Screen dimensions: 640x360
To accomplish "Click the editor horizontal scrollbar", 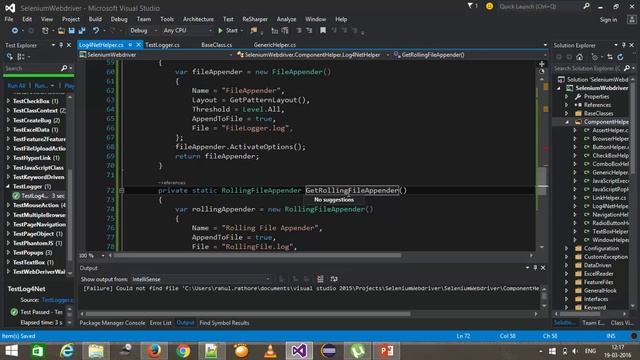I will coord(257,255).
